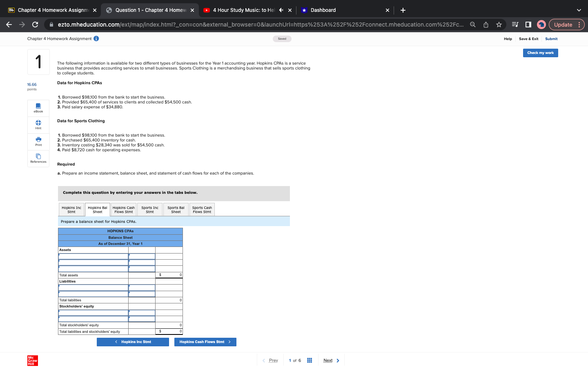
Task: Click the Check my work button
Action: [x=541, y=53]
